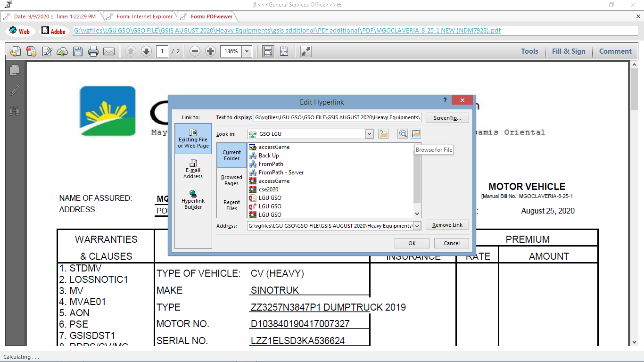The width and height of the screenshot is (644, 362).
Task: Click the Print icon in PDF toolbar
Action: pos(93,51)
